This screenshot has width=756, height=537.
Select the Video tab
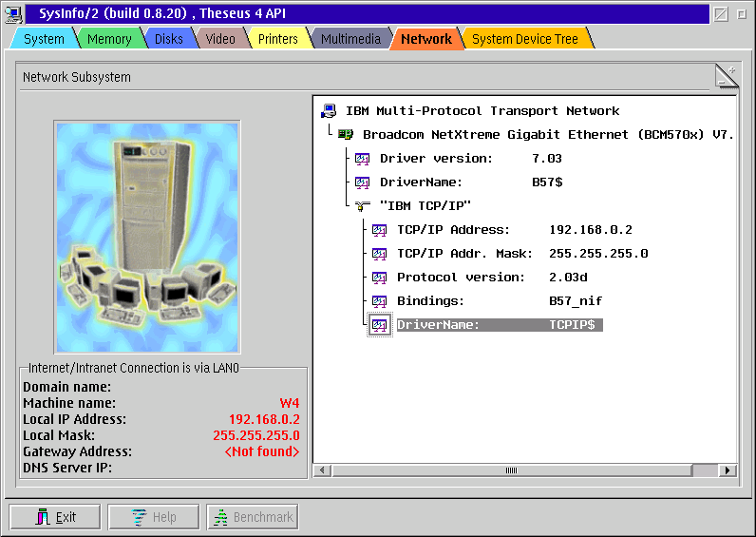pos(220,39)
